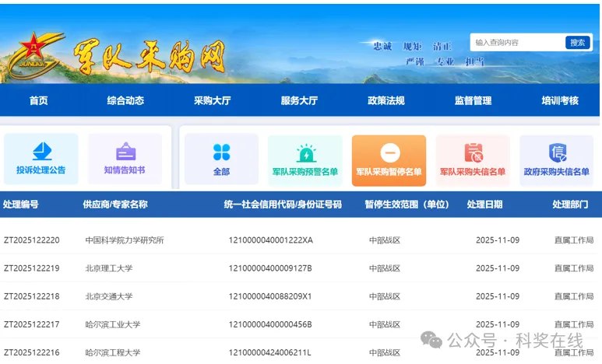602x364 pixels.
Task: Click 直属工作局 in row ZT2025122218
Action: tap(574, 296)
